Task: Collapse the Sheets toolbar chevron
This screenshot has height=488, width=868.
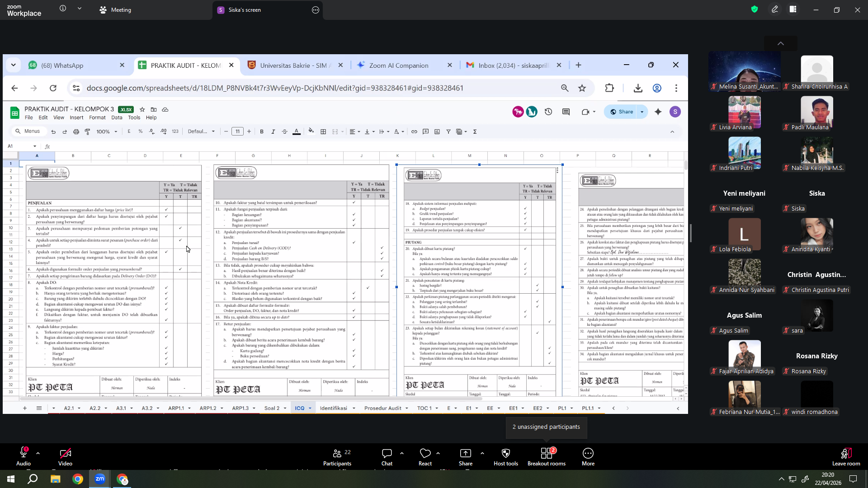Action: pos(672,131)
